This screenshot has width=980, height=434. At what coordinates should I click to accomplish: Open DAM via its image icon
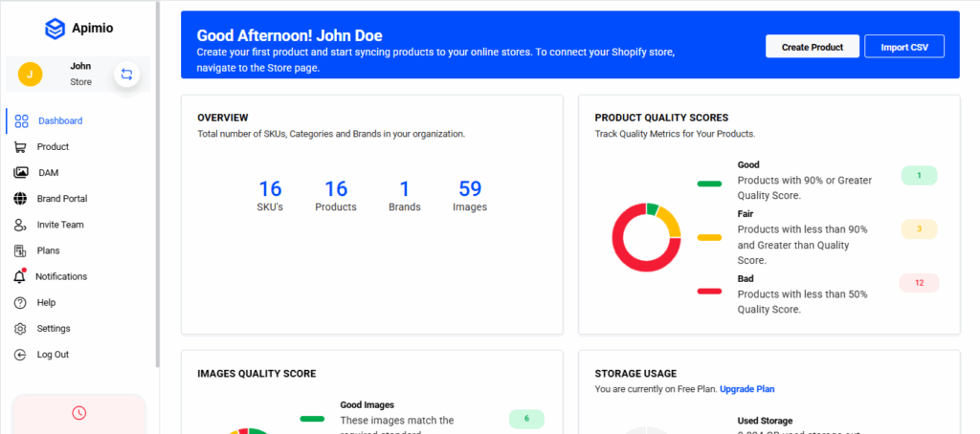[20, 173]
